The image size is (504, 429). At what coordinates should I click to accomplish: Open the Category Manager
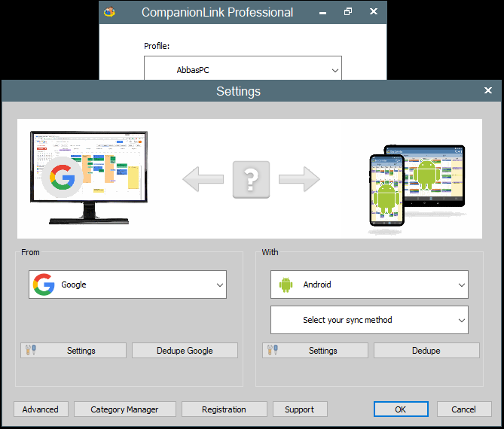click(x=125, y=409)
